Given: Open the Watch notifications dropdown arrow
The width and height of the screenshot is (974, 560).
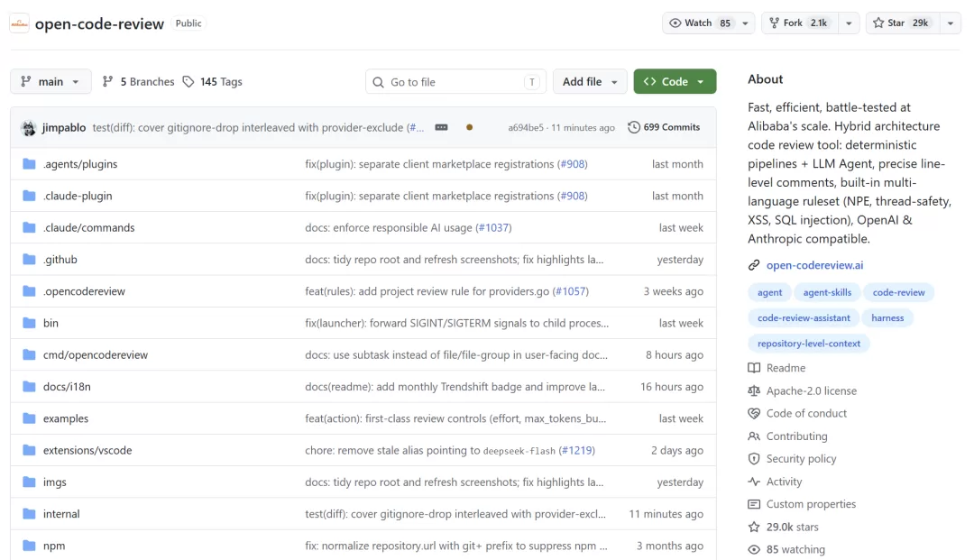Looking at the screenshot, I should coord(746,23).
